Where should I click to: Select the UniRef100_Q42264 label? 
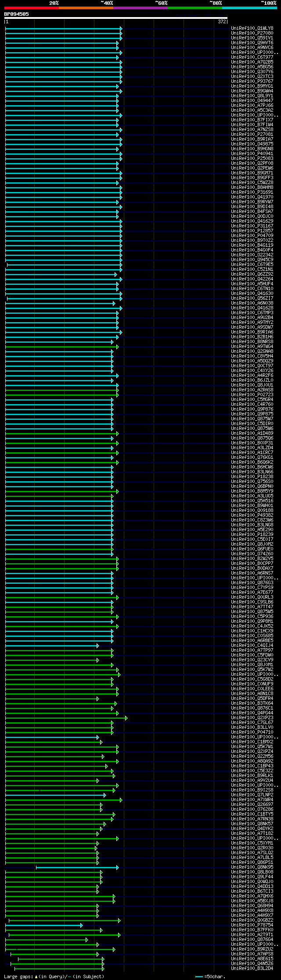(x=252, y=279)
